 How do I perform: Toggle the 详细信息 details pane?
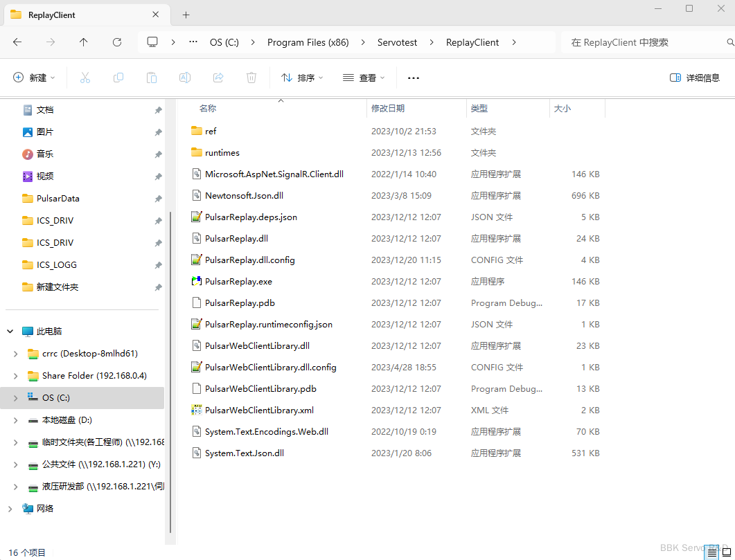click(695, 78)
